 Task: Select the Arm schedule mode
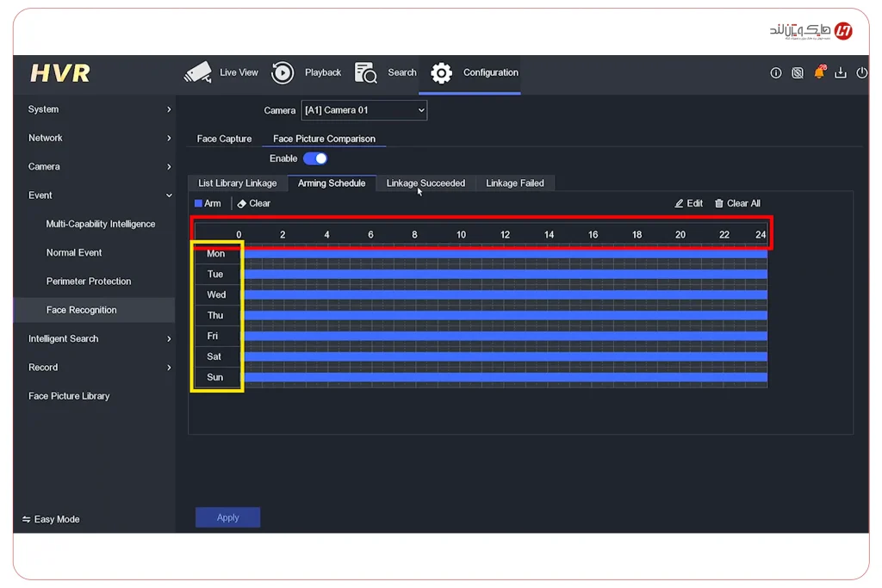[x=208, y=204]
